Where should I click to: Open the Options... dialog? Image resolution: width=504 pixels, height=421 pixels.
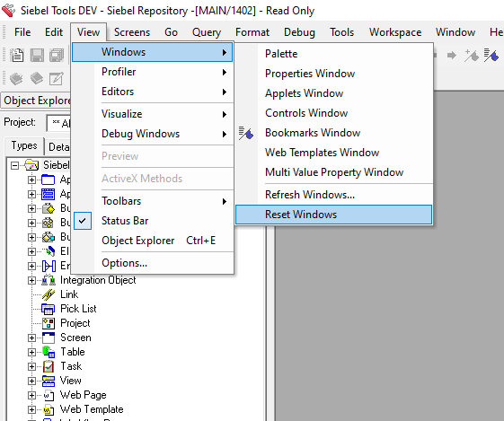(153, 263)
